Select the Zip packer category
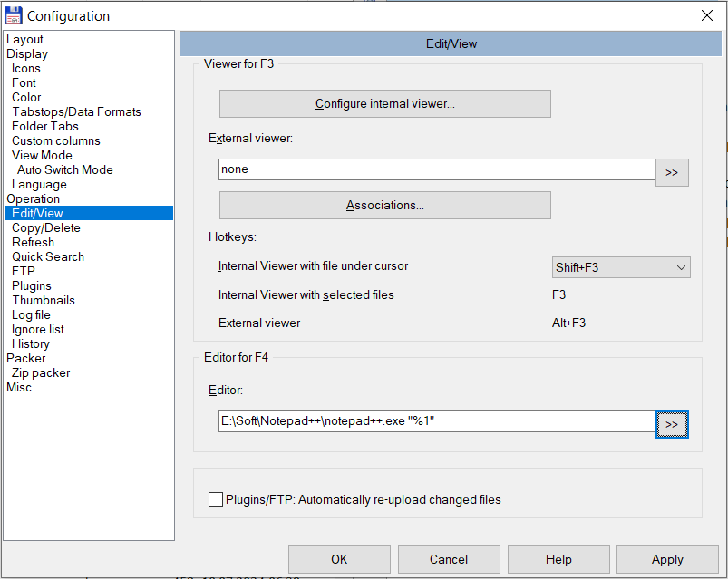728x579 pixels. pyautogui.click(x=41, y=373)
